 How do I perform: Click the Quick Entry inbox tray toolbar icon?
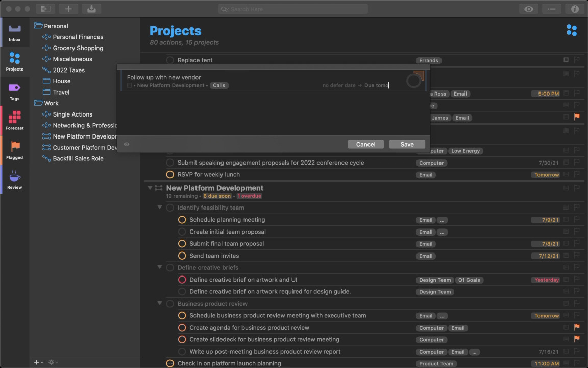pos(91,9)
